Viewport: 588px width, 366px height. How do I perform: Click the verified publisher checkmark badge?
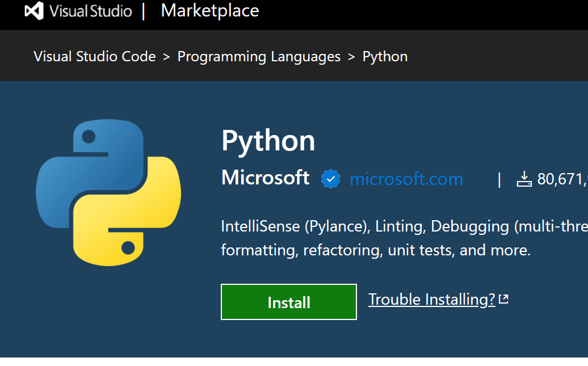point(330,178)
